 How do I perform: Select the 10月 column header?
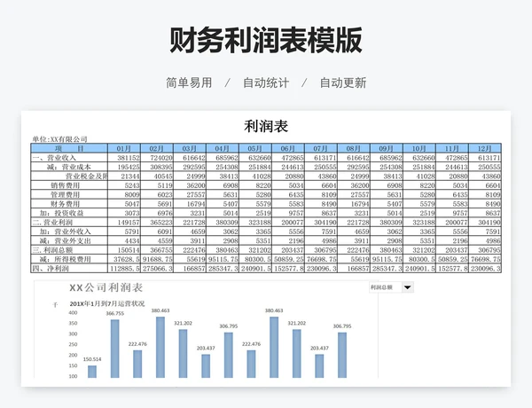(x=419, y=148)
